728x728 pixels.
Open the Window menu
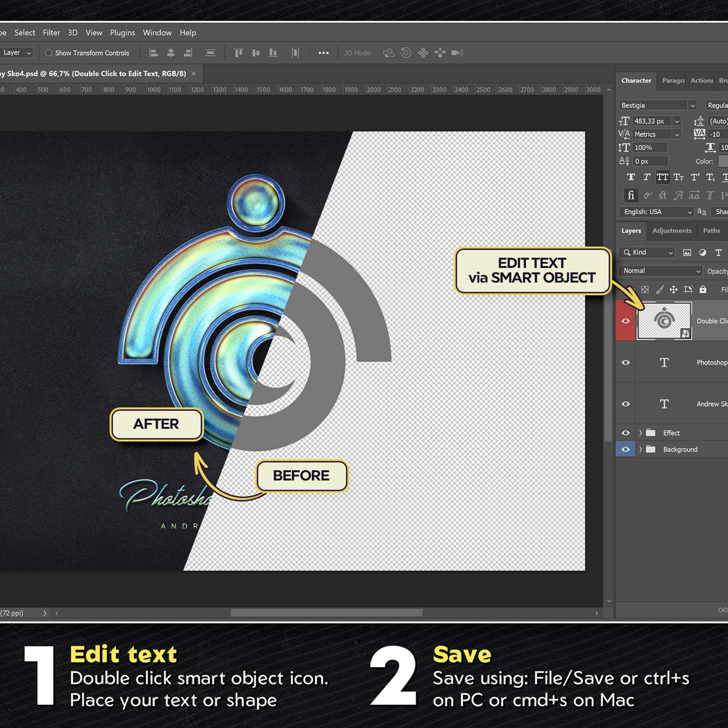157,33
